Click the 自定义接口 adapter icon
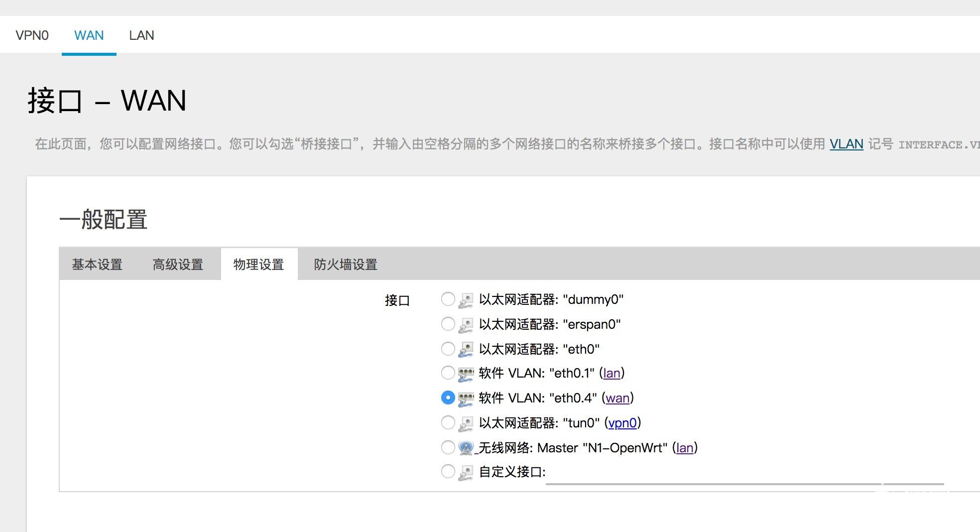 (466, 473)
